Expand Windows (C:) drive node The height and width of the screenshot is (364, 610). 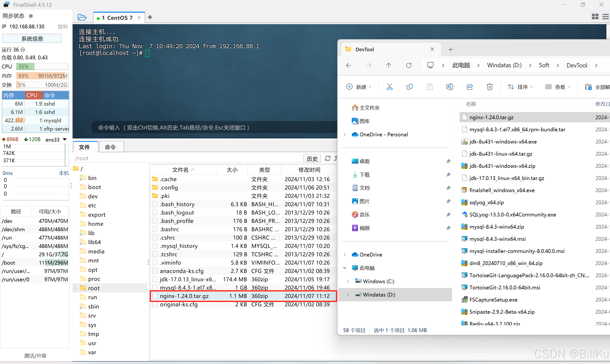coord(348,281)
